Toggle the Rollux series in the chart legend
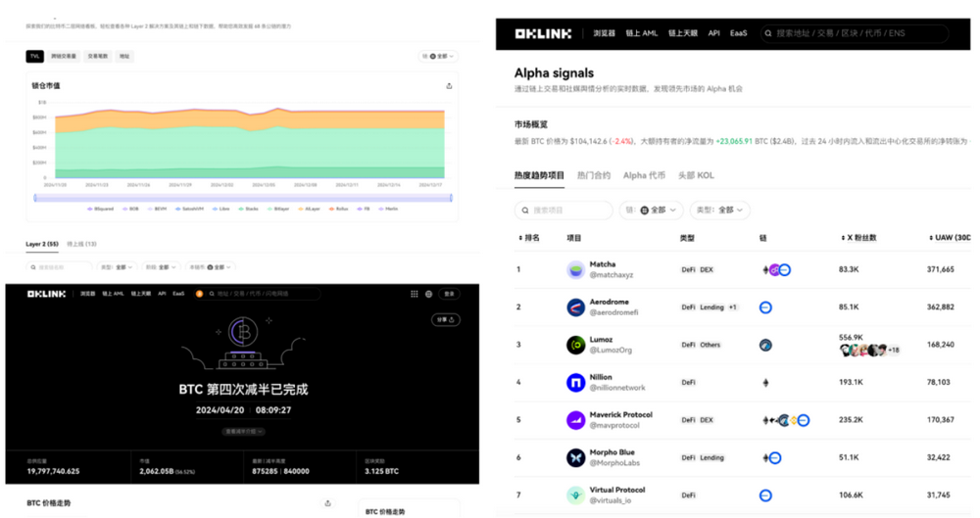The image size is (980, 518). point(339,209)
